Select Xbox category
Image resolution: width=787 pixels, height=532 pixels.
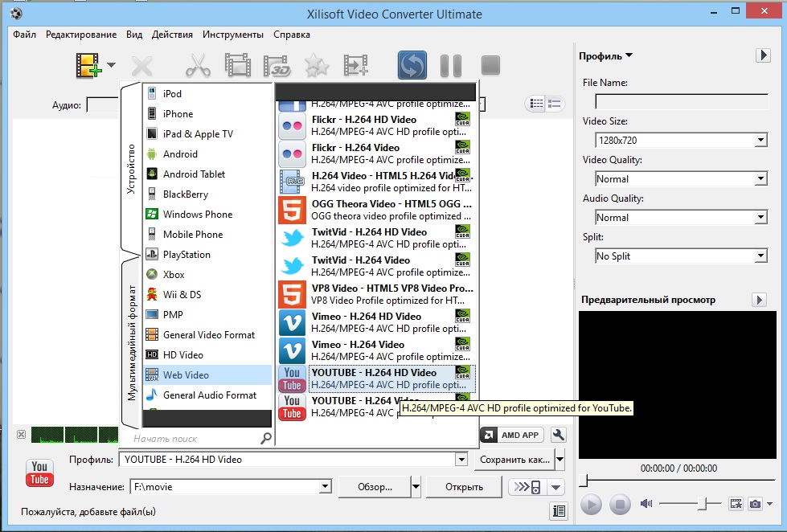207,275
